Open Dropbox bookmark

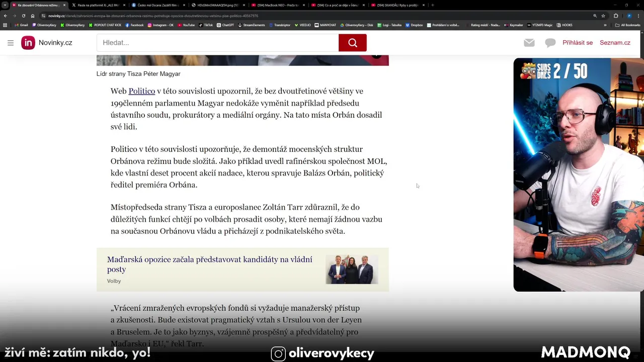(x=414, y=25)
